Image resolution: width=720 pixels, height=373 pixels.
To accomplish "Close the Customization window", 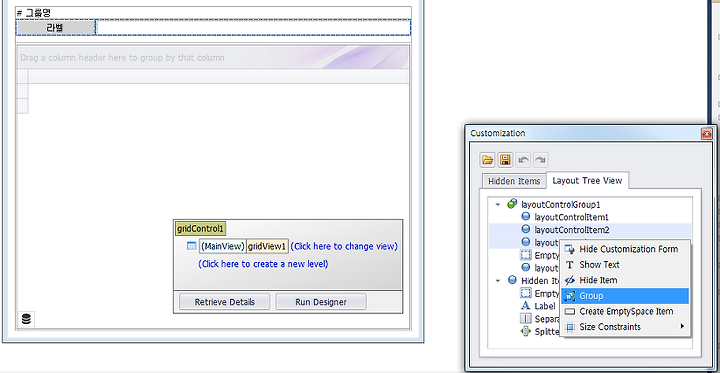I will (x=706, y=133).
